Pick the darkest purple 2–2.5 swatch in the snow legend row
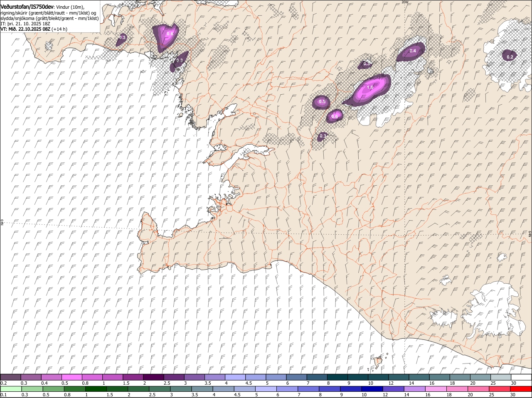532x398 pixels. pos(153,377)
